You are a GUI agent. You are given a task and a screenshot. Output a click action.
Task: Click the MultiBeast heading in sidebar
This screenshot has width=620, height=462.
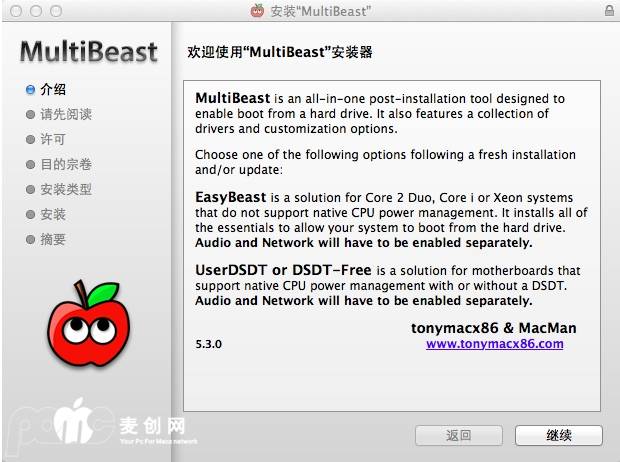tap(89, 52)
